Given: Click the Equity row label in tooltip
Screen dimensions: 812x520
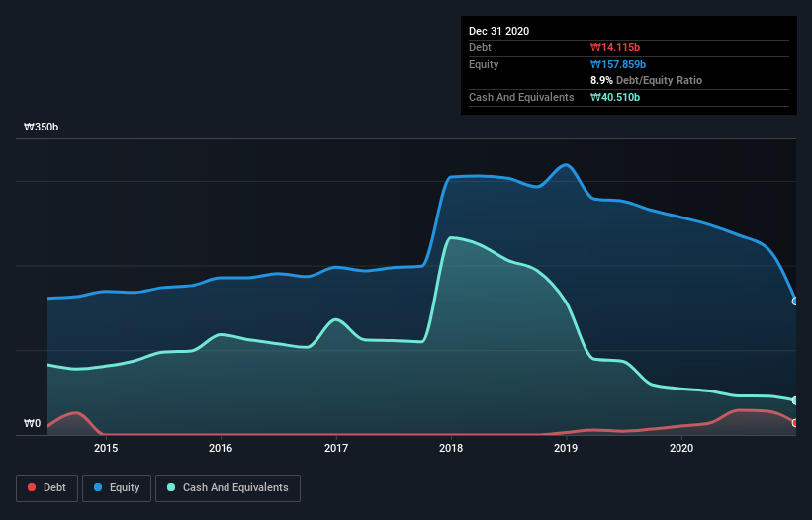Looking at the screenshot, I should [x=484, y=64].
